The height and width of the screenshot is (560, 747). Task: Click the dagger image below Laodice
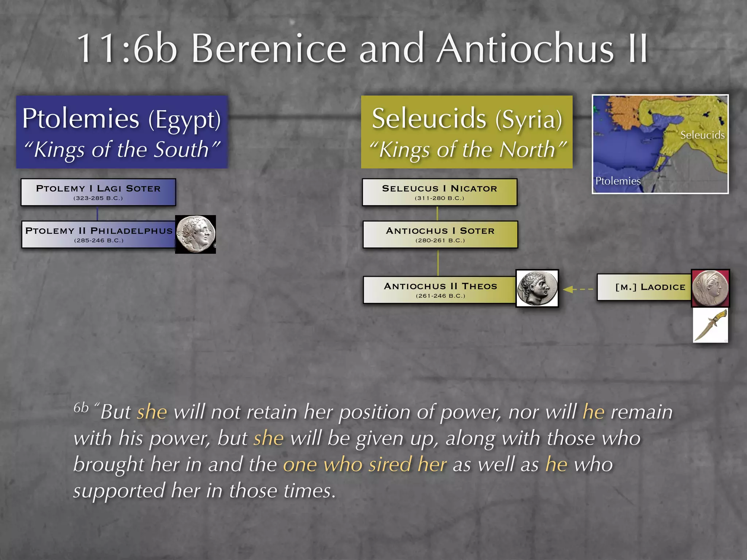[x=711, y=325]
